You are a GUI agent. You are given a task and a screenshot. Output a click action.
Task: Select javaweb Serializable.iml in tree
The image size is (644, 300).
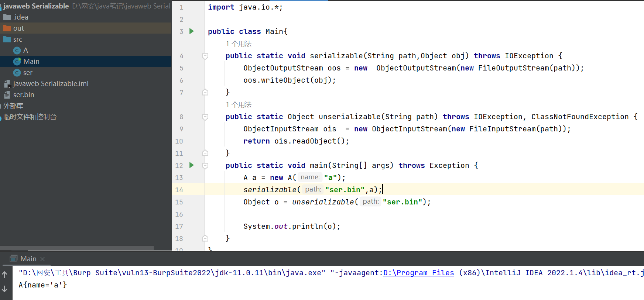(x=51, y=84)
